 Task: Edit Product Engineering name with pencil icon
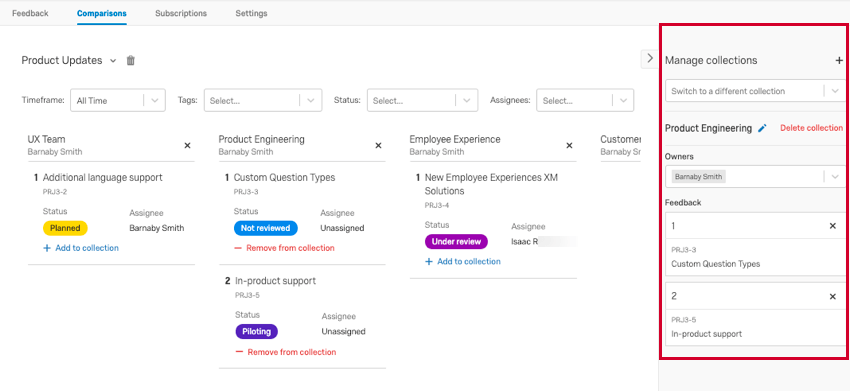point(762,129)
